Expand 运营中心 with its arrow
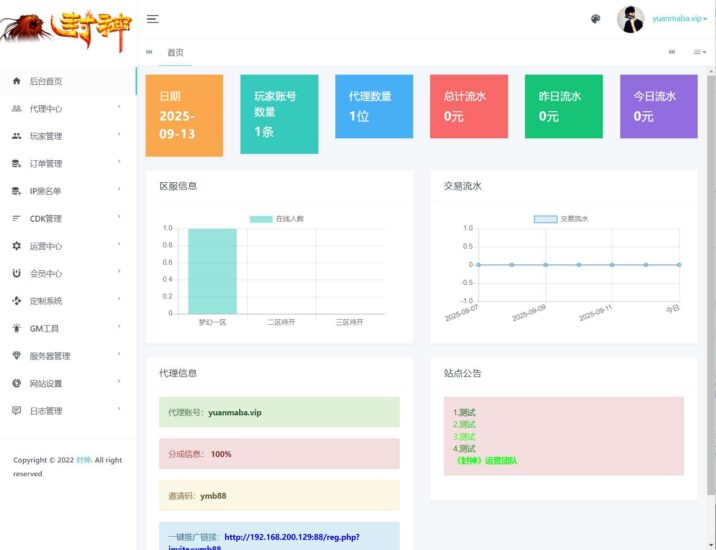 (x=119, y=244)
